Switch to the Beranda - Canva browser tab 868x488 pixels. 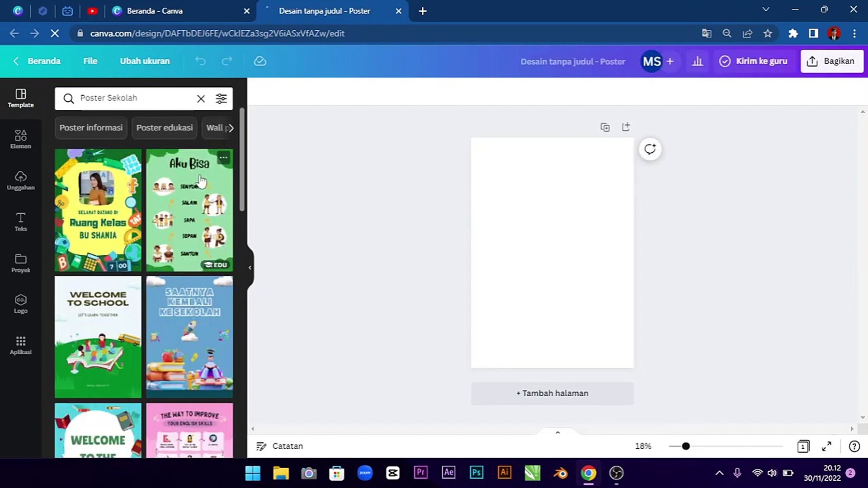154,11
